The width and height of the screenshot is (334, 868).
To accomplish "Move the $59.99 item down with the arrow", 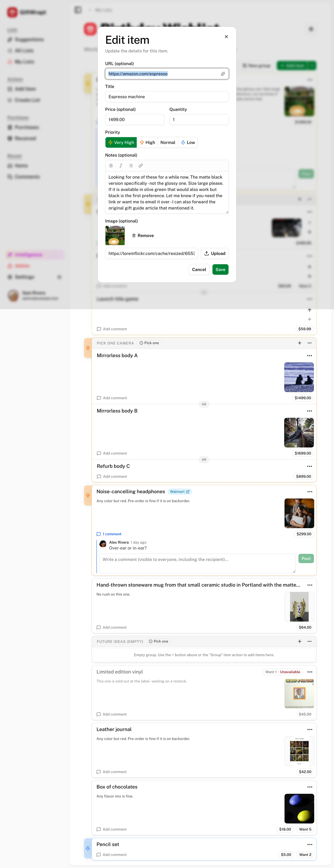I will coord(309,319).
